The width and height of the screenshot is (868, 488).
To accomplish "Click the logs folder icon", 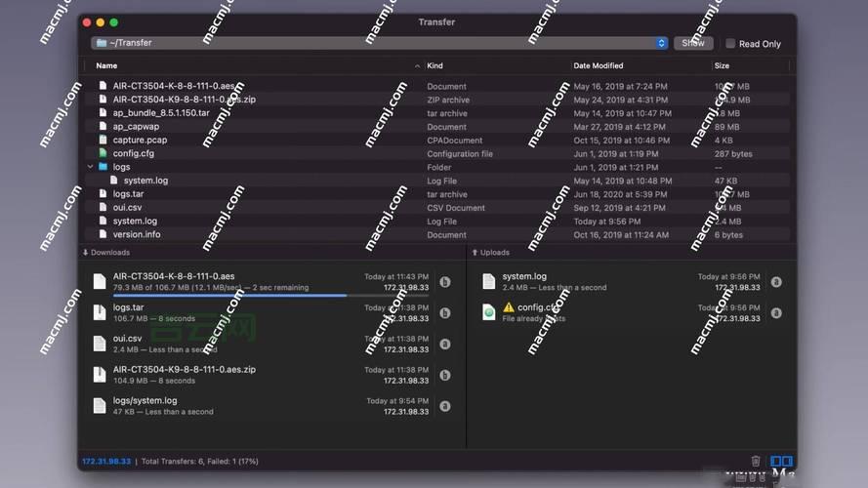I will pyautogui.click(x=103, y=167).
